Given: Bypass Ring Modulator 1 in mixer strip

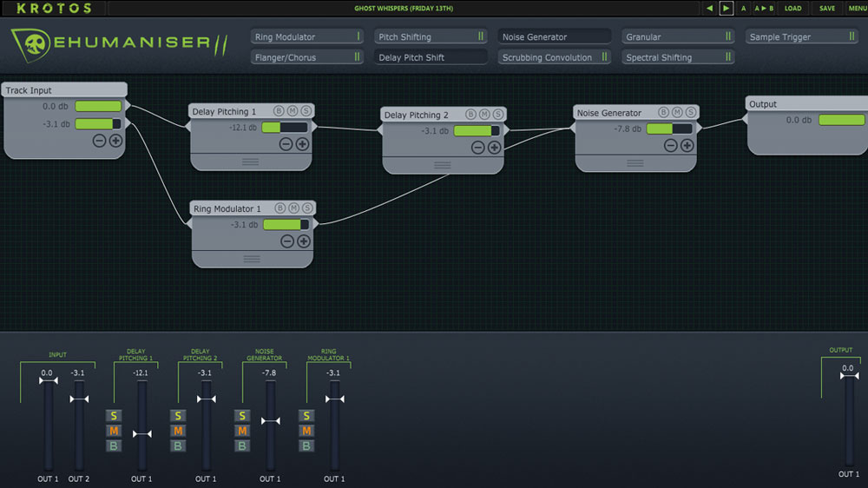Looking at the screenshot, I should point(306,446).
